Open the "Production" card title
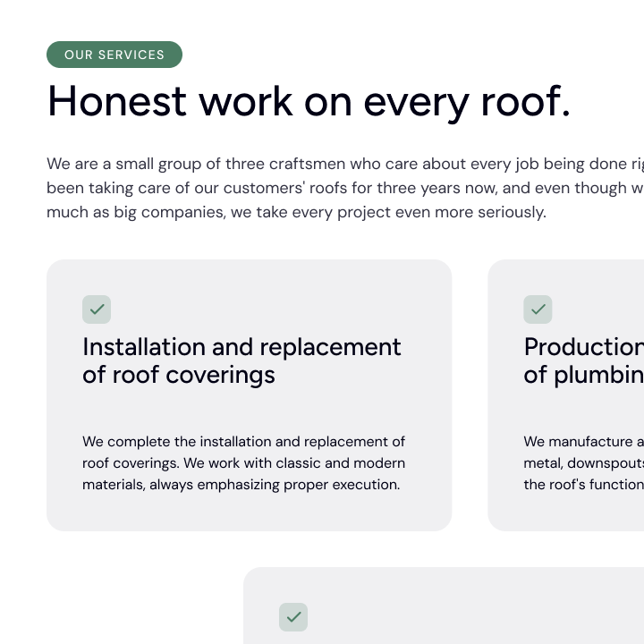Screen dimensions: 644x644 coord(583,347)
